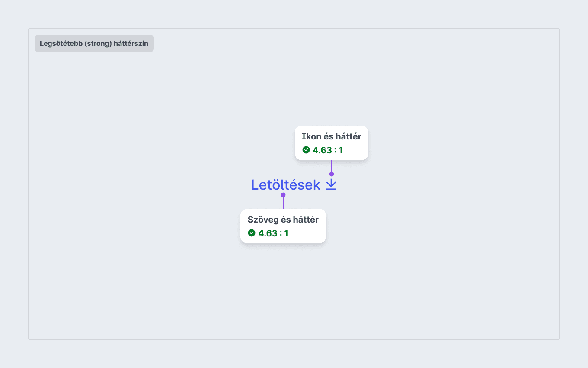Click the green checkmark in Ikon és háttér card
588x368 pixels.
point(306,150)
